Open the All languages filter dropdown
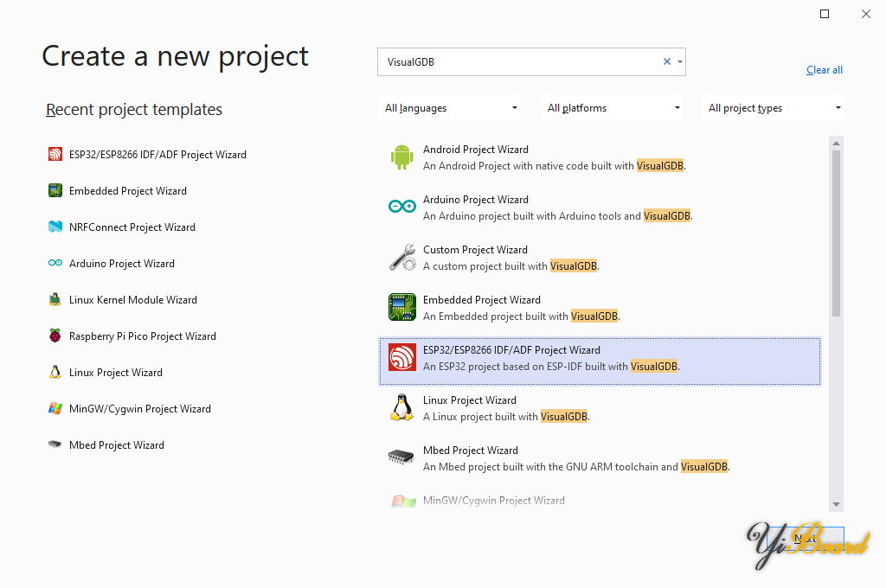This screenshot has width=886, height=588. pos(449,108)
